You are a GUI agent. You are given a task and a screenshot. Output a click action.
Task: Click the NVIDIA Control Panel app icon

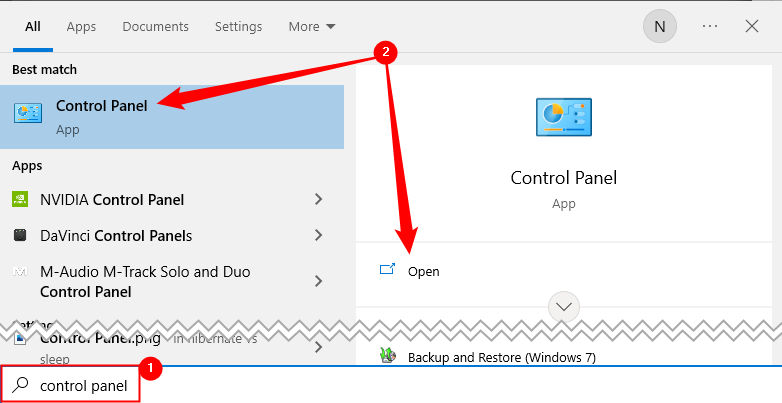[x=20, y=199]
